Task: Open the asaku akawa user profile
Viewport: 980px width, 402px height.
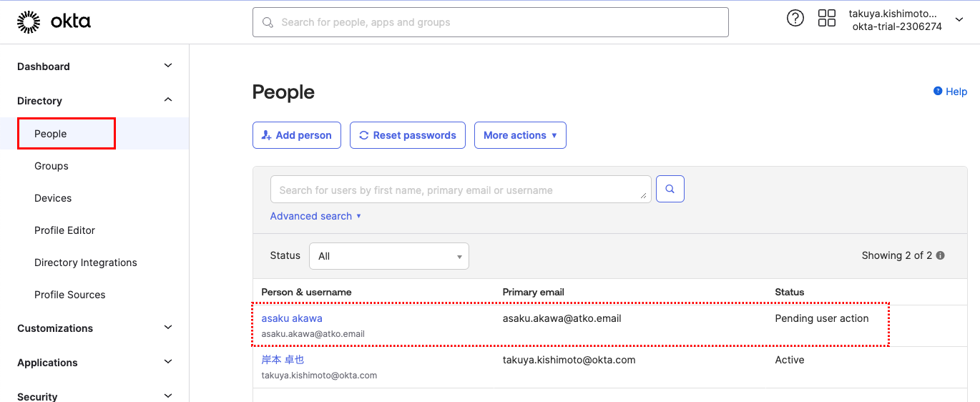Action: pyautogui.click(x=292, y=318)
